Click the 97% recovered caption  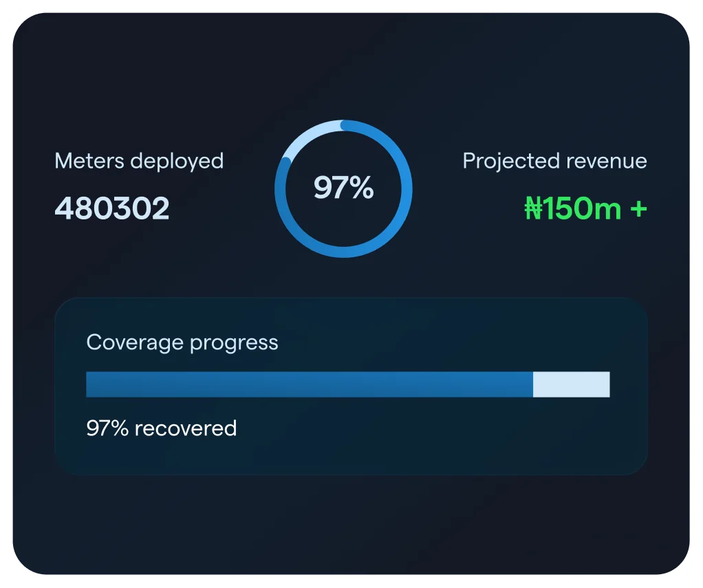[162, 428]
